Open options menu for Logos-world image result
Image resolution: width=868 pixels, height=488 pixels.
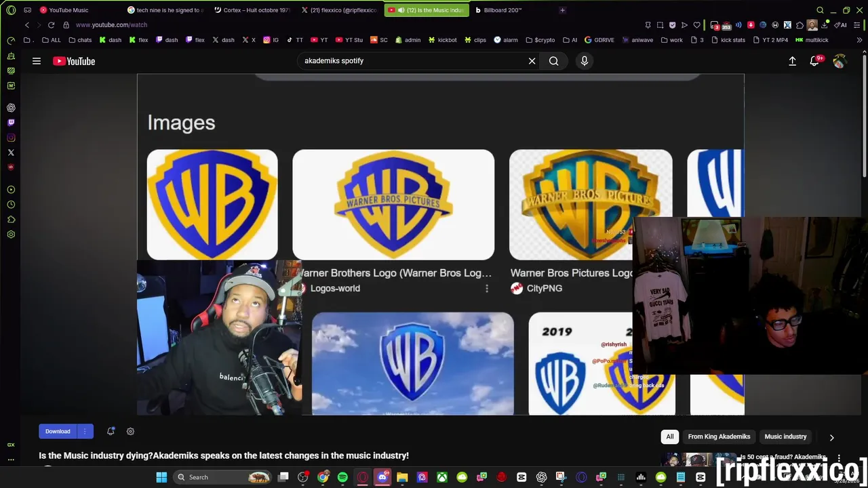click(486, 289)
